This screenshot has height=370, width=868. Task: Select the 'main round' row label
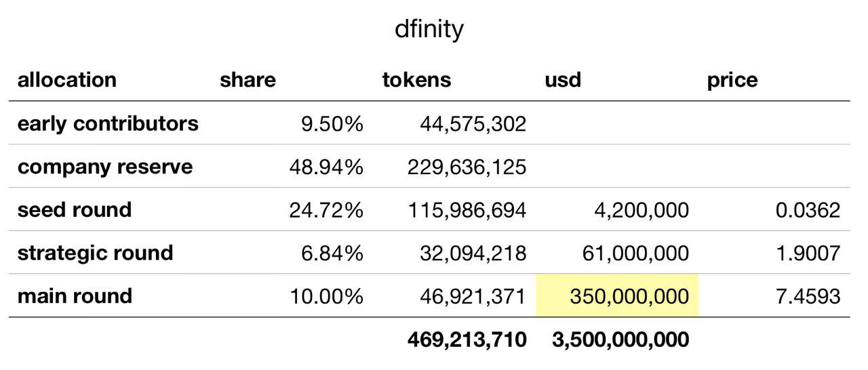(x=75, y=296)
